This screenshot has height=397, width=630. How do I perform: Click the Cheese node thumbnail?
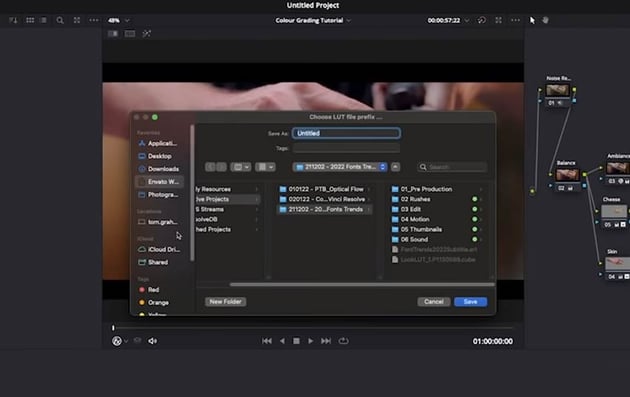(614, 211)
